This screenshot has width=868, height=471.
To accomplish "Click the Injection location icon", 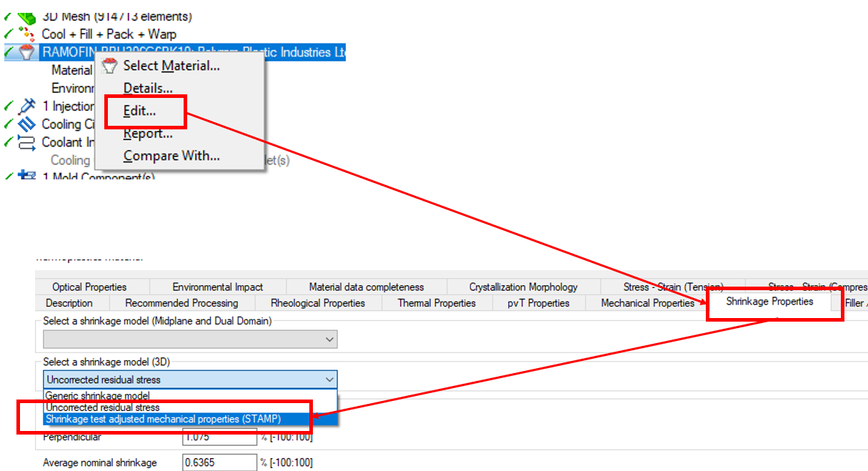I will (26, 106).
